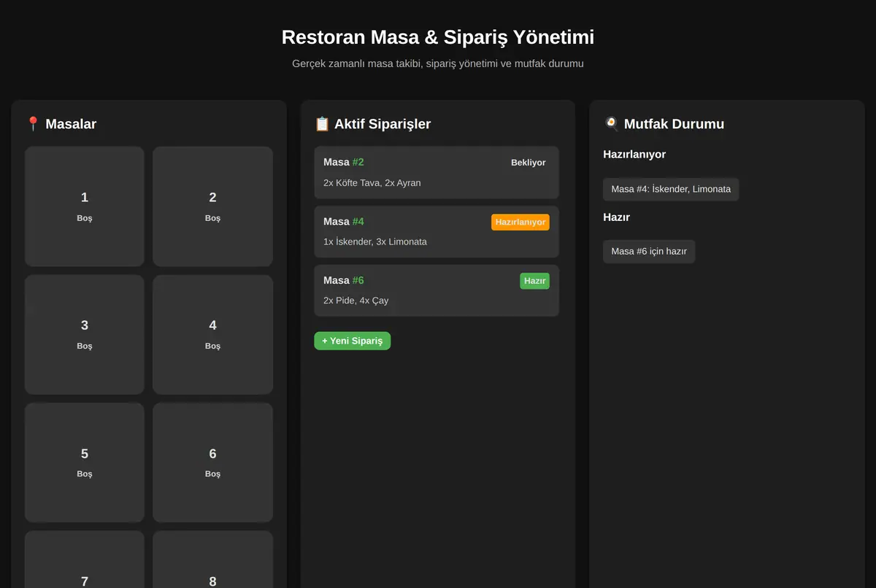Open the Masa #4 order card
The height and width of the screenshot is (588, 876).
(437, 231)
